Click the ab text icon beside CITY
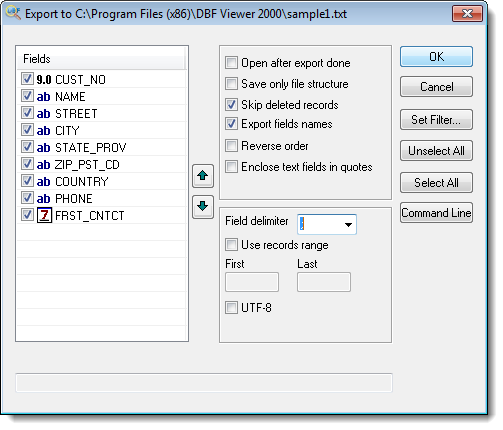 point(43,131)
